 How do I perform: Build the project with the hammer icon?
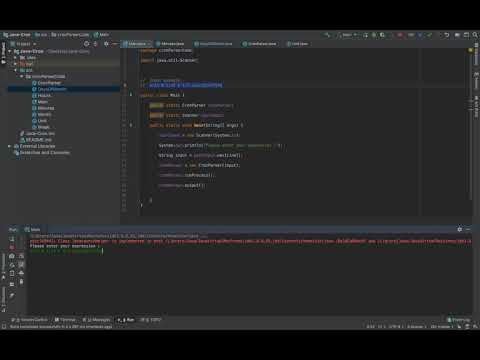pyautogui.click(x=327, y=35)
